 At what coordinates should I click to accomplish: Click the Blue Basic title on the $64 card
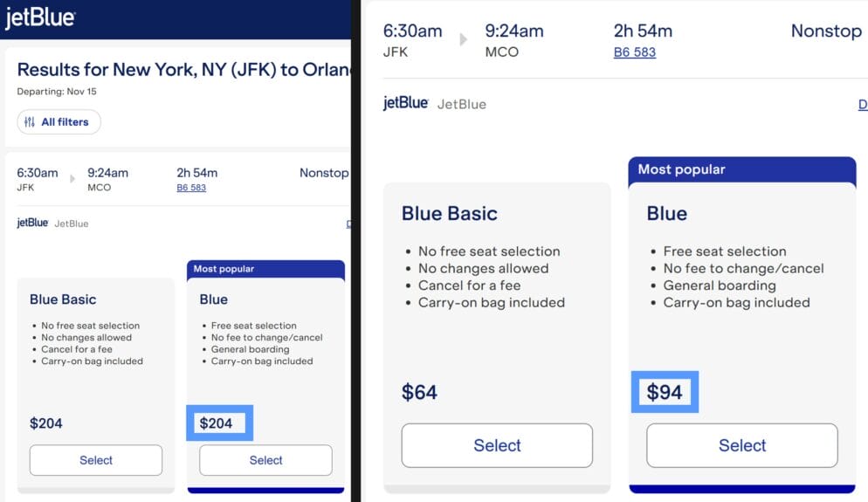coord(449,214)
